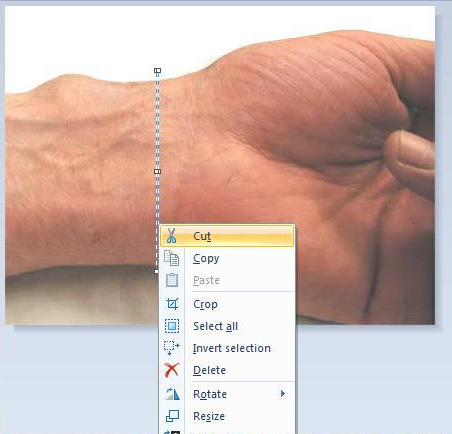Click the top selection handle
The image size is (452, 434).
[x=158, y=71]
